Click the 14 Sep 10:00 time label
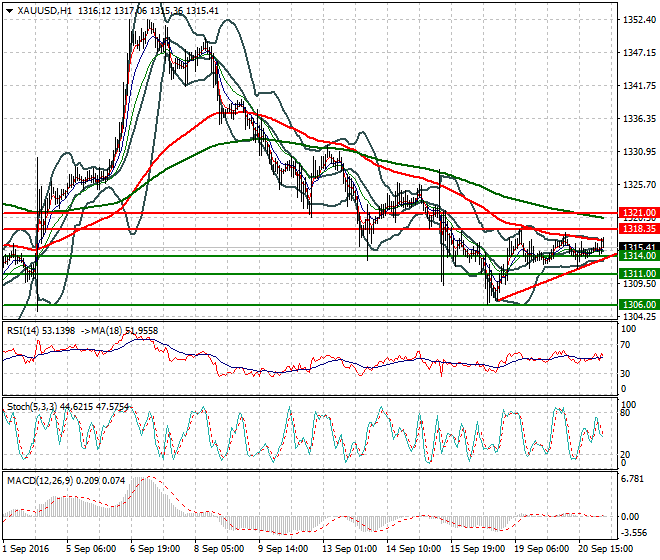 coord(413,549)
